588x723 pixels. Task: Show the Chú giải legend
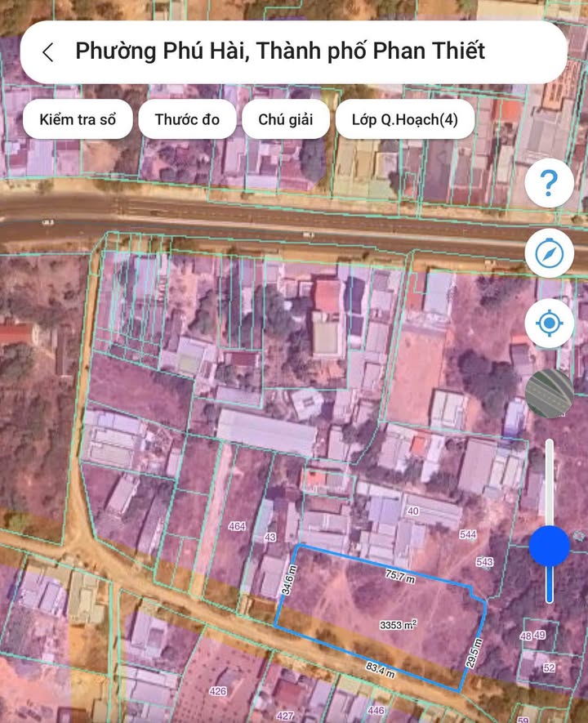pyautogui.click(x=285, y=119)
